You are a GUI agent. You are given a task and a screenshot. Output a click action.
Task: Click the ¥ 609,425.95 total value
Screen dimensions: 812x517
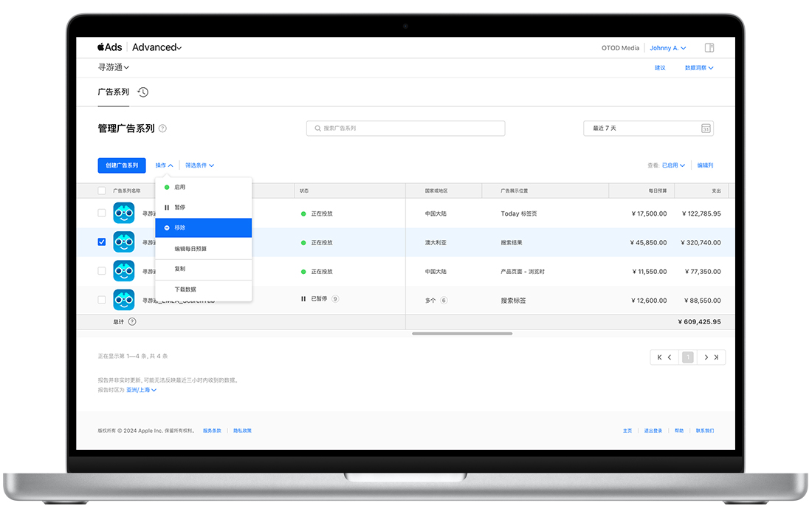coord(699,322)
